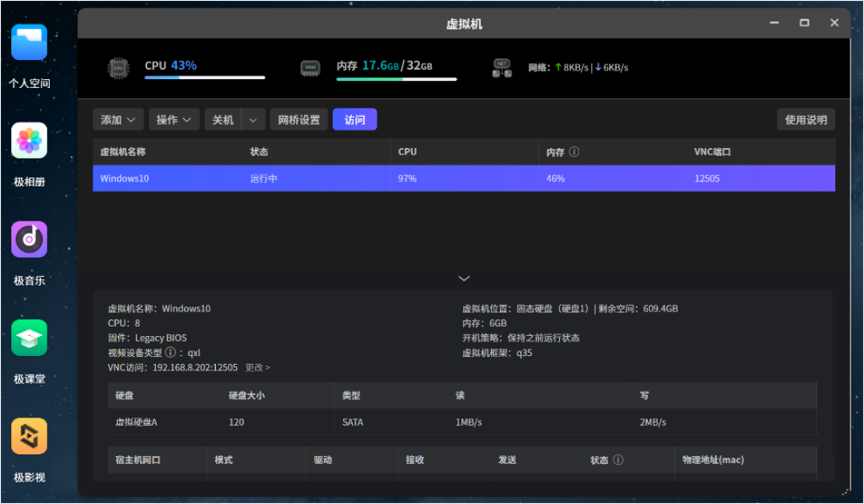Click the CPU chip icon
864x504 pixels.
[x=118, y=68]
